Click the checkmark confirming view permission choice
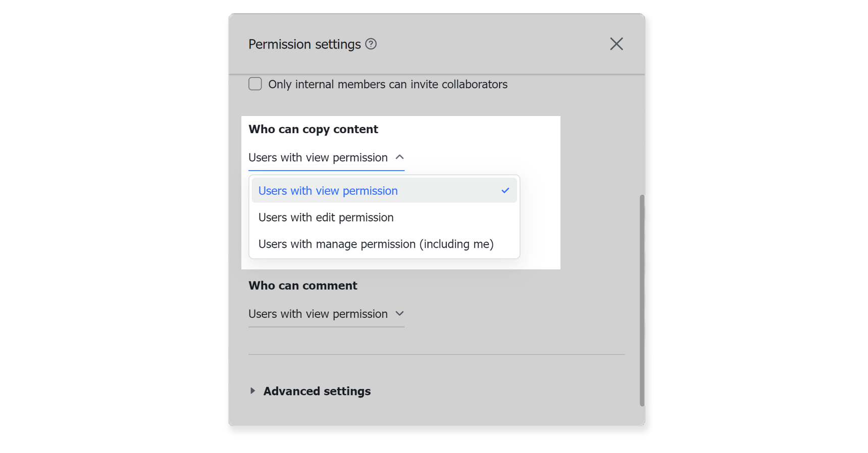 tap(505, 191)
